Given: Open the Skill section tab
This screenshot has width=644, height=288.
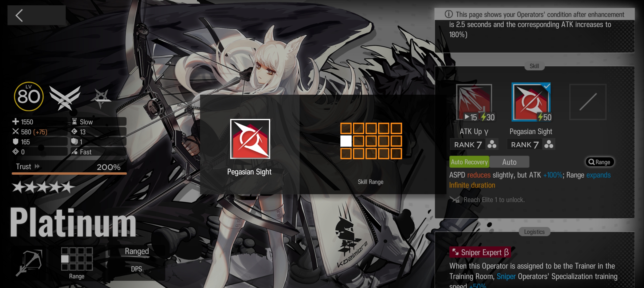Looking at the screenshot, I should 534,66.
